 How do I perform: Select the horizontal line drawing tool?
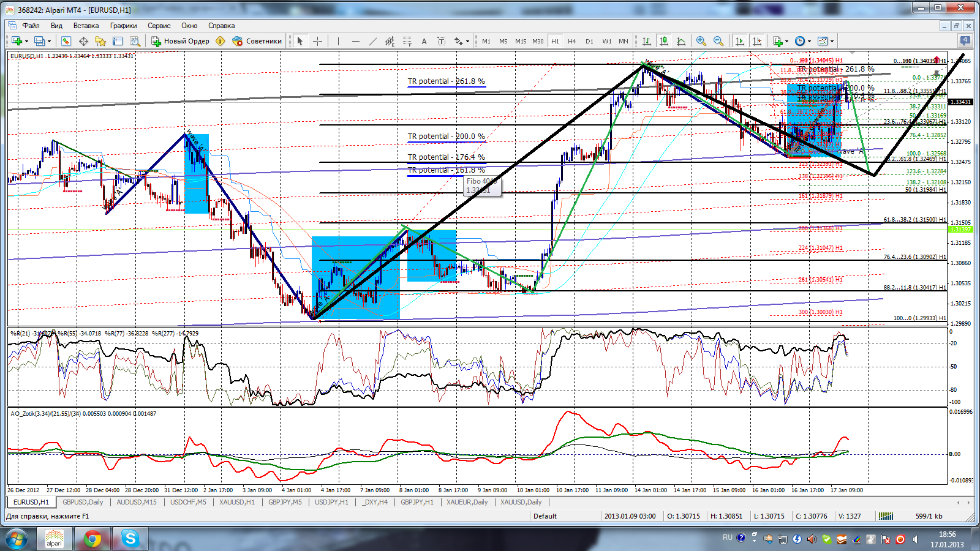(x=355, y=41)
